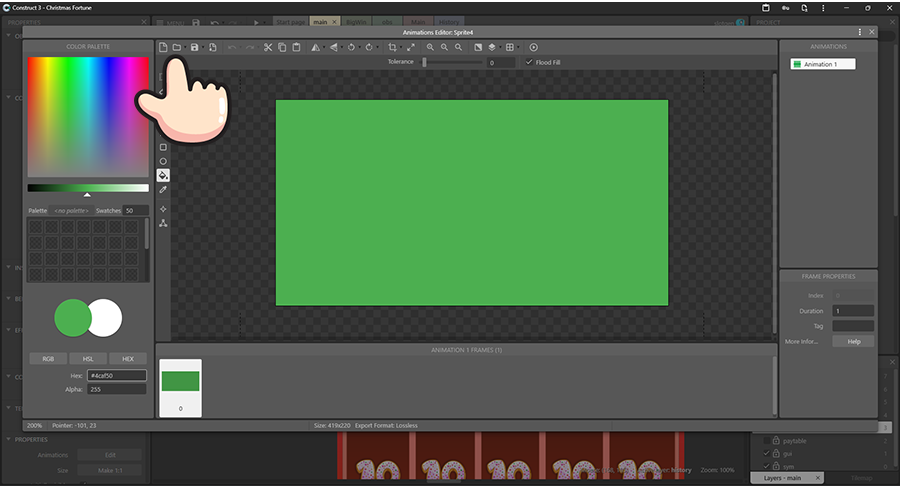Screen dimensions: 900x488
Task: Click the Crop icon in toolbar
Action: (x=392, y=47)
